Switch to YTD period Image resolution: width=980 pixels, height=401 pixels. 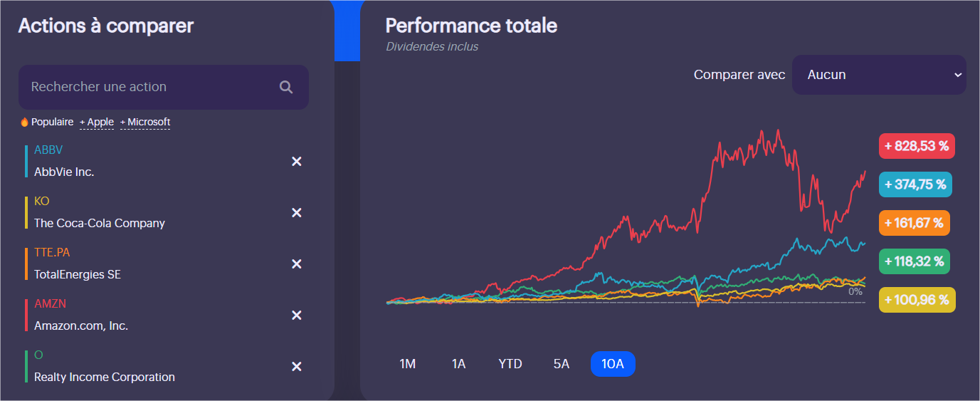pos(510,364)
